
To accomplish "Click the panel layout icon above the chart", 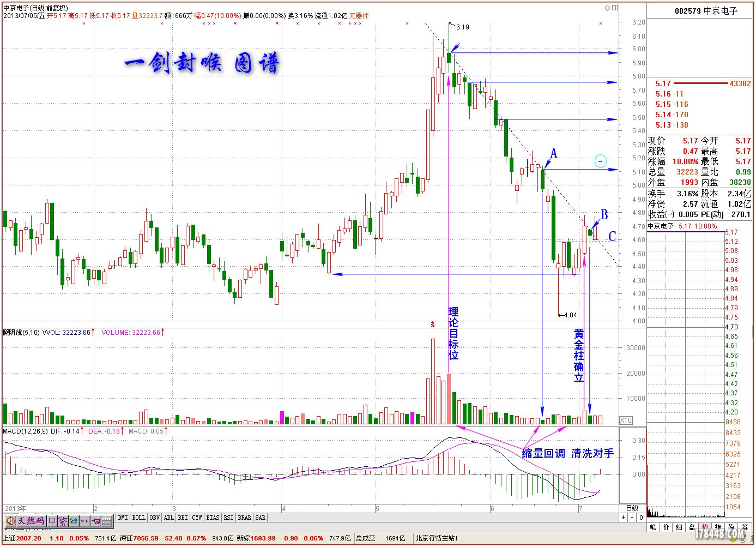I will (x=615, y=8).
